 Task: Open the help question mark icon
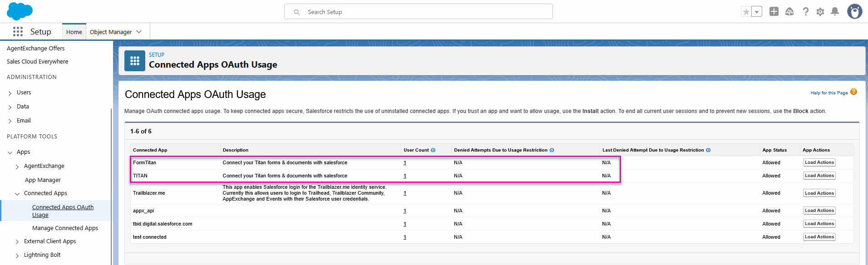tap(805, 11)
